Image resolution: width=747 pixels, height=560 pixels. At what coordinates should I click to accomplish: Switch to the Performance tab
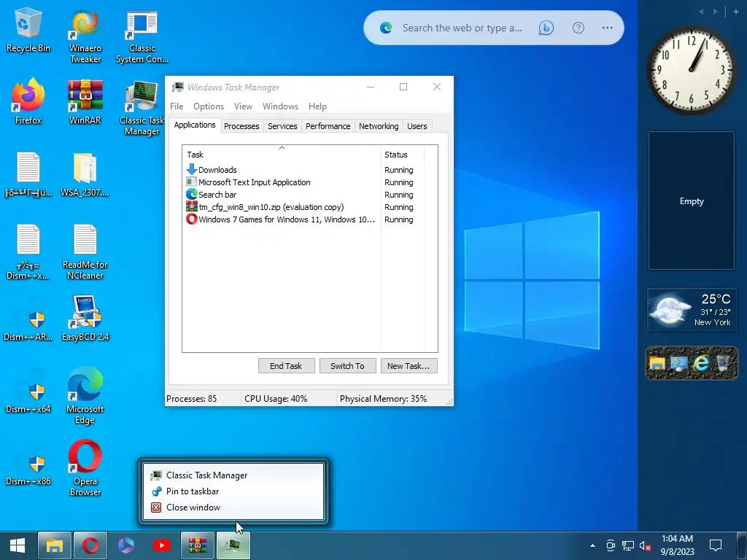pos(328,126)
